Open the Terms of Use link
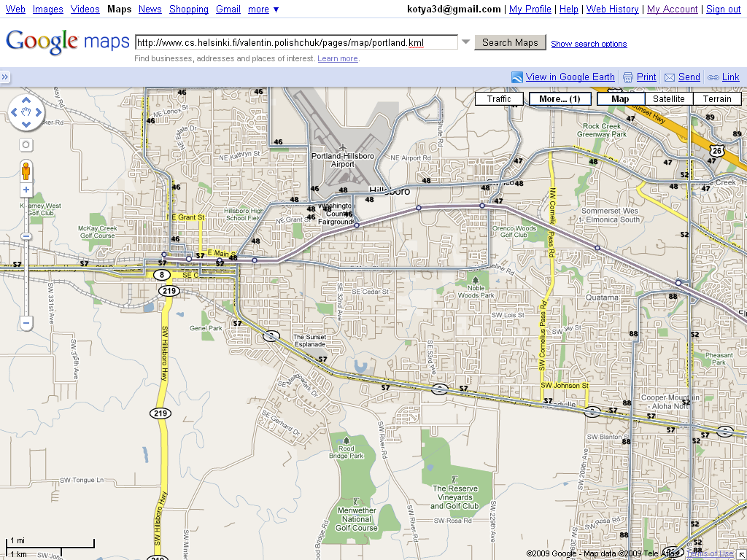The image size is (747, 560). tap(710, 553)
